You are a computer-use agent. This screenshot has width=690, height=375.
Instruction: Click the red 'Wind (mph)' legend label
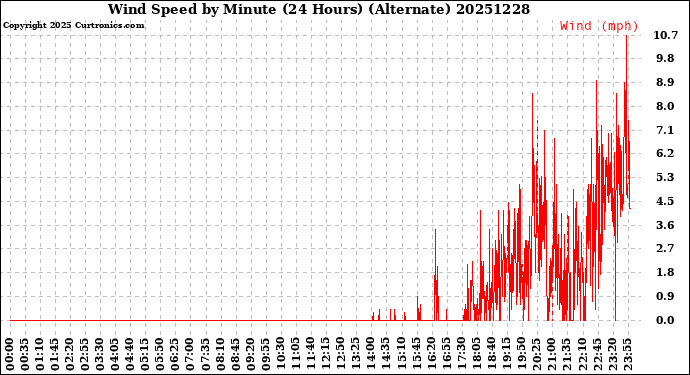[x=599, y=26]
